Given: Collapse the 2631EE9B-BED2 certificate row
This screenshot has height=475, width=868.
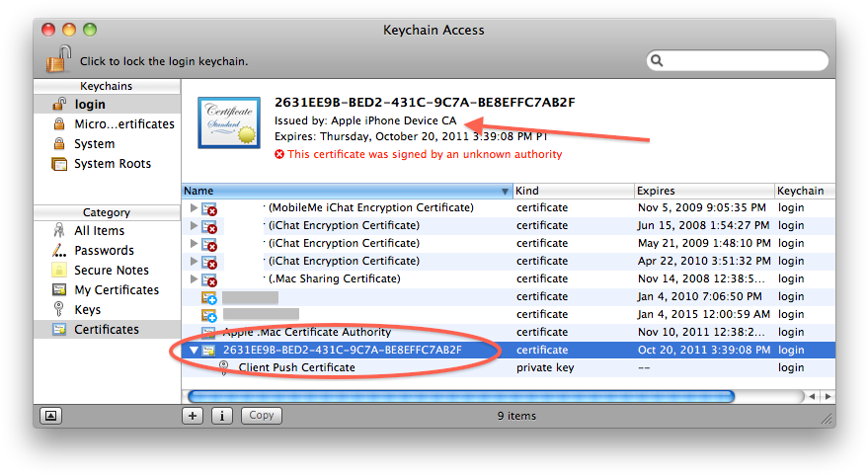Looking at the screenshot, I should tap(194, 350).
